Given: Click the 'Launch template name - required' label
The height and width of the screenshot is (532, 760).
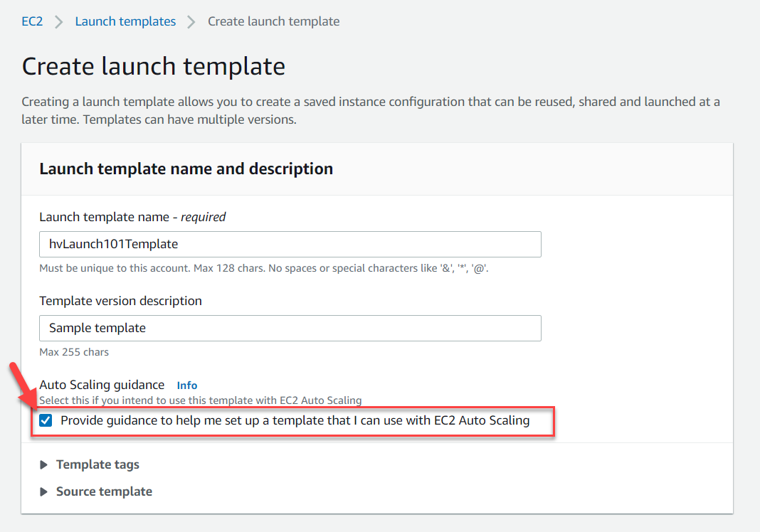Looking at the screenshot, I should [132, 217].
